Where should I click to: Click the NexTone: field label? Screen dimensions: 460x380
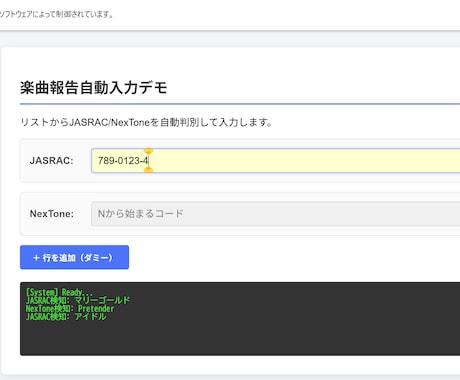click(x=52, y=214)
